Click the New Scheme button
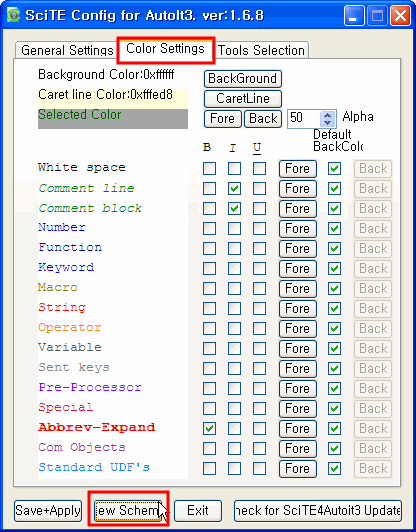The width and height of the screenshot is (416, 532). coord(128,511)
